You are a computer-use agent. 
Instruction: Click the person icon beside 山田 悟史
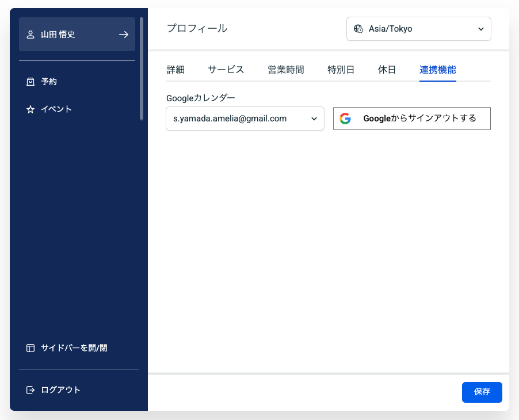pos(30,35)
